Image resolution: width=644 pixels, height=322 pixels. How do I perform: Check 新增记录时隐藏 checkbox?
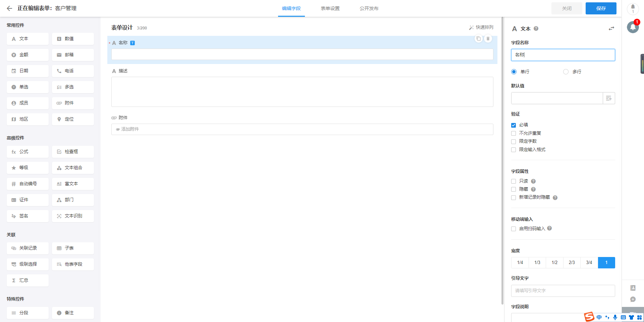click(x=514, y=198)
